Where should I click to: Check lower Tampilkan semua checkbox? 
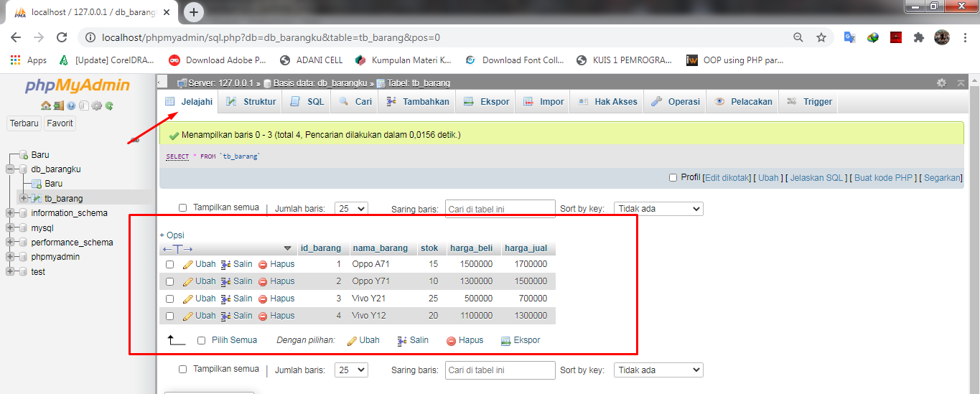[x=182, y=369]
